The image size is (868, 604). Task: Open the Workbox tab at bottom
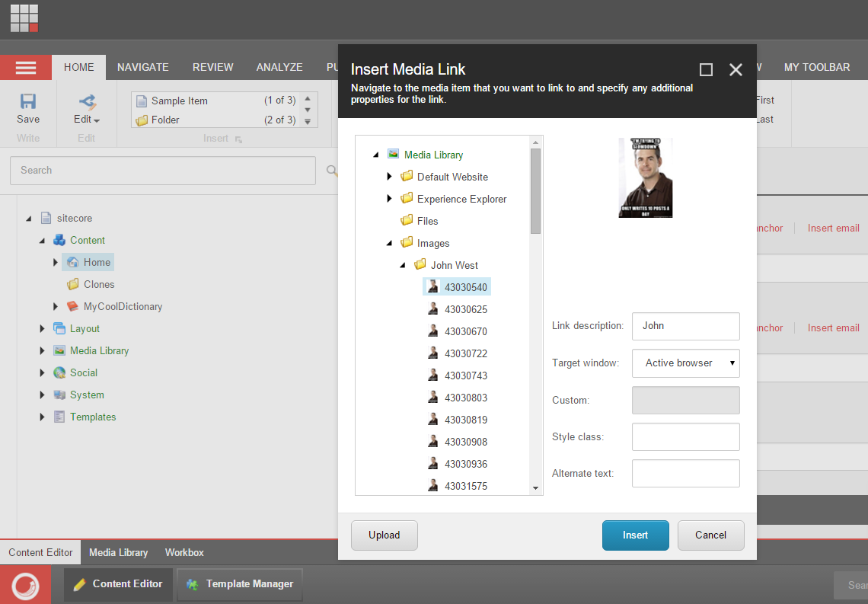click(184, 552)
